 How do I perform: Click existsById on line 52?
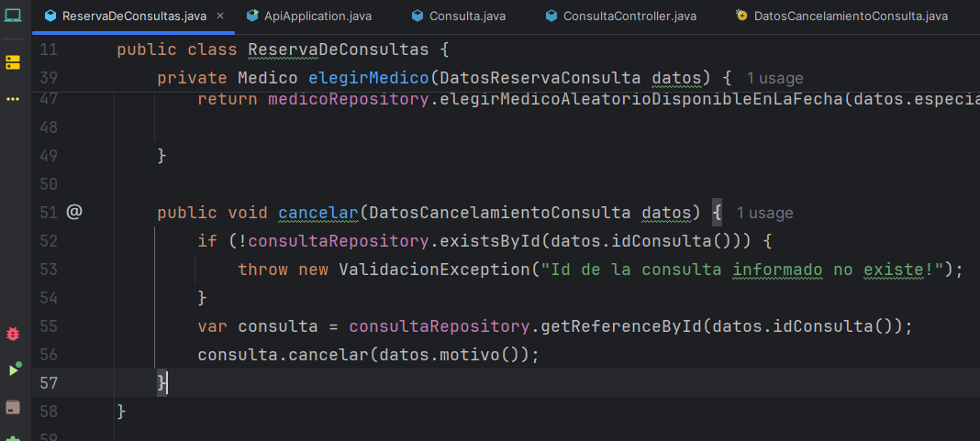[x=491, y=241]
